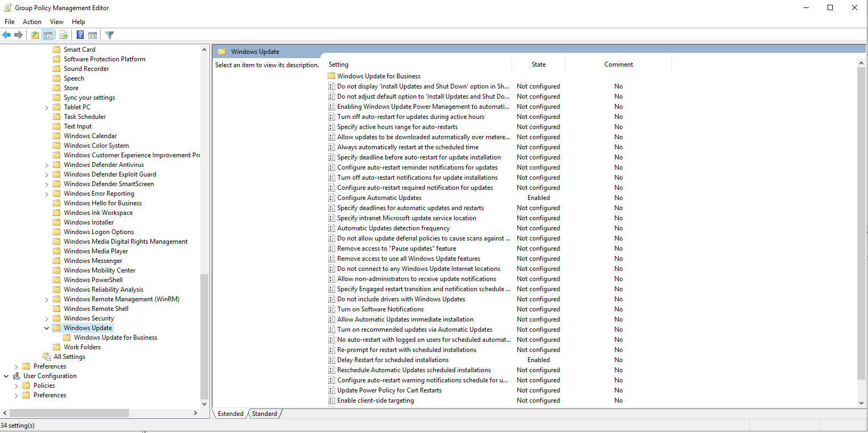Click the tree pane scroll up arrow
This screenshot has width=868, height=433.
[x=204, y=50]
